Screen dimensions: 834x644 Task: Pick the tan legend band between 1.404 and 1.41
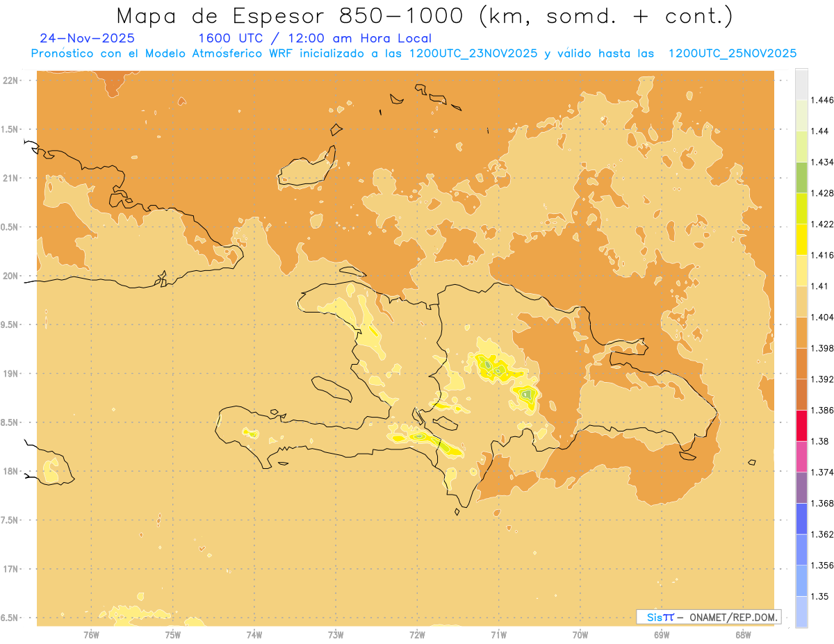tap(801, 301)
